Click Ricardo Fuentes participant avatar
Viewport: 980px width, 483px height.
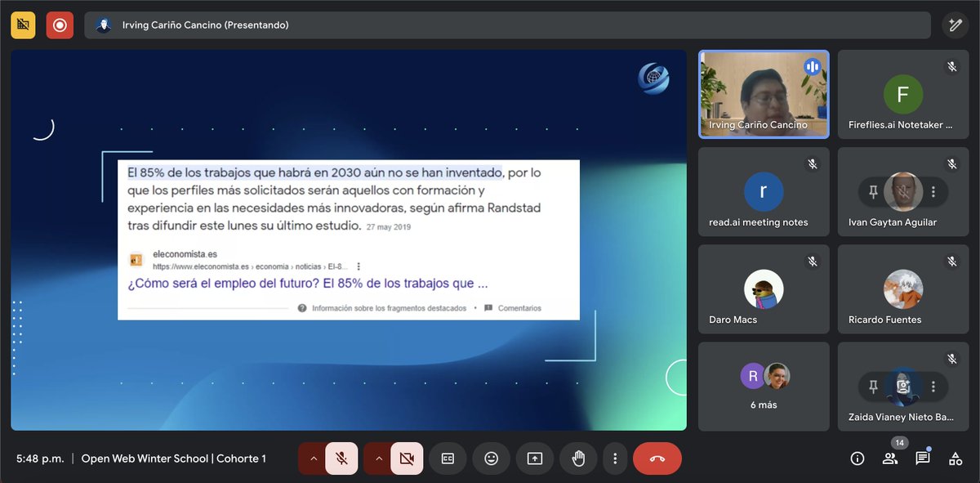[x=902, y=289]
